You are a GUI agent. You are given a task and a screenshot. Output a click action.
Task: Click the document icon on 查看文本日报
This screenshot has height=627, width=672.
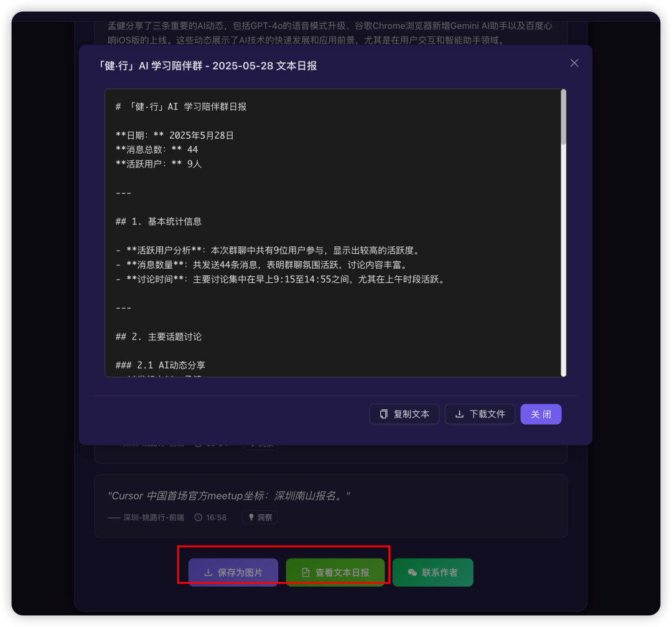click(x=306, y=572)
